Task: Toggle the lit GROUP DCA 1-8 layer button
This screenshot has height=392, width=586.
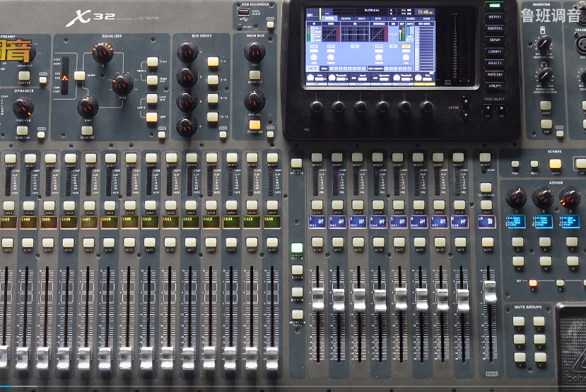Action: tap(297, 249)
